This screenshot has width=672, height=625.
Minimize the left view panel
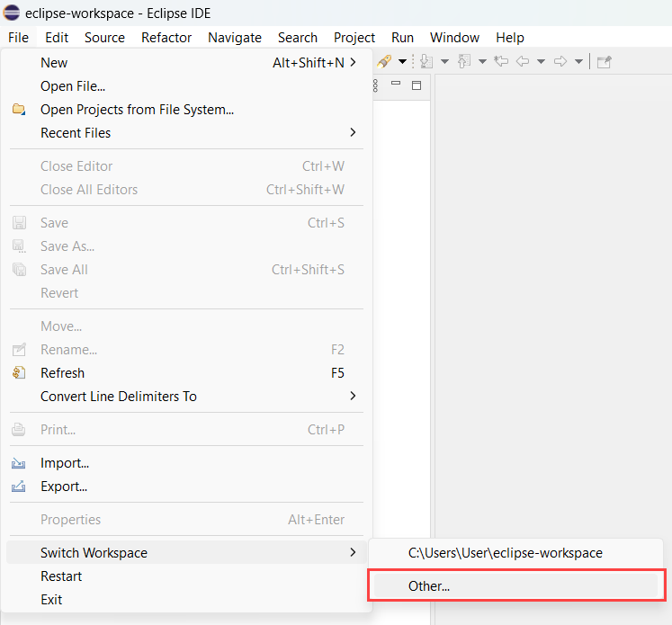(x=396, y=83)
